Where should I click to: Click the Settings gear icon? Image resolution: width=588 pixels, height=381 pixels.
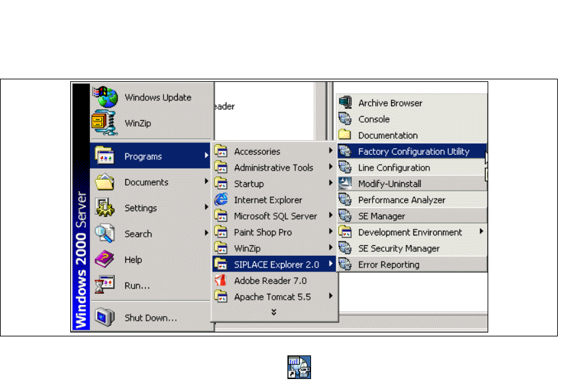pos(104,207)
